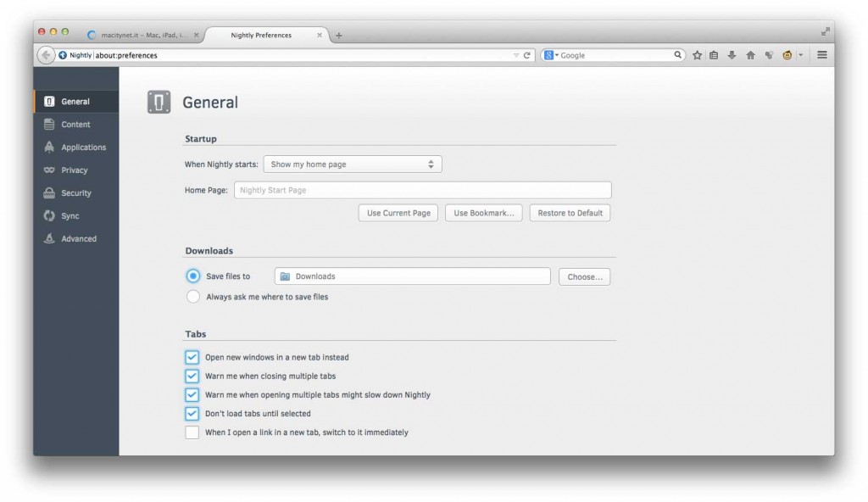Click the Downloads folder path field
Viewport: 868px width, 502px height.
coord(413,276)
